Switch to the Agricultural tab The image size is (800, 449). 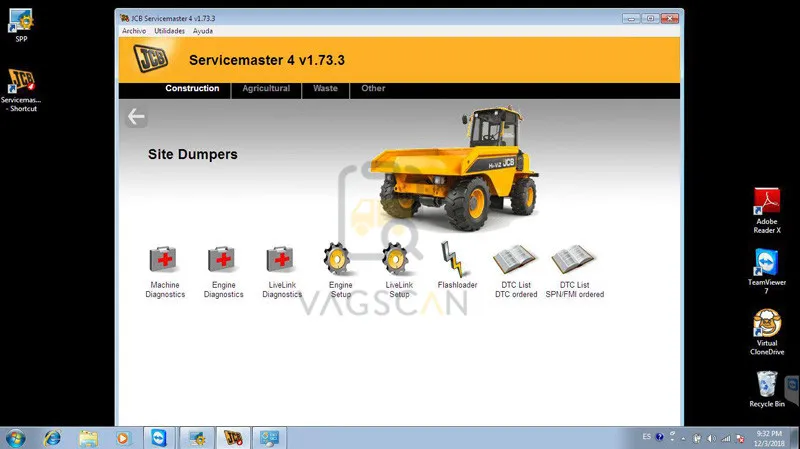(266, 88)
